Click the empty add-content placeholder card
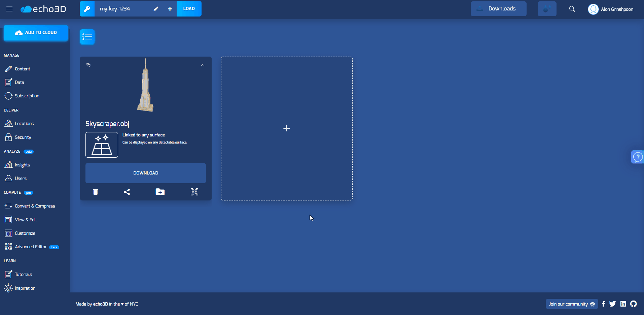The image size is (644, 315). coord(287,128)
